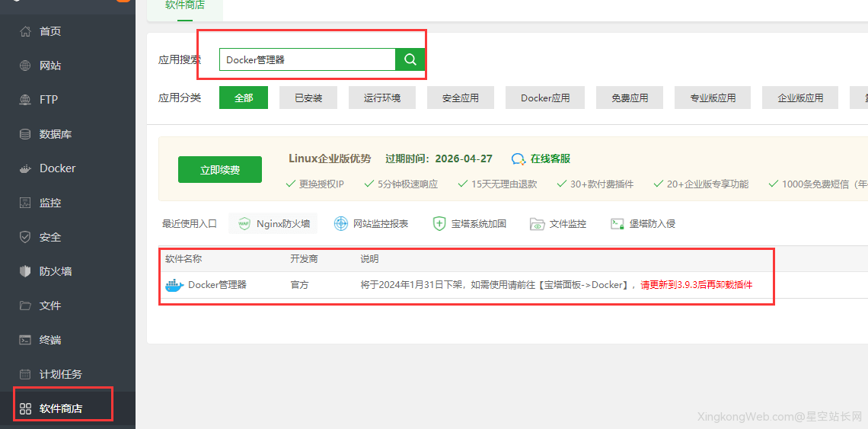The image size is (868, 429).
Task: Click the 说明 column header
Action: click(369, 259)
